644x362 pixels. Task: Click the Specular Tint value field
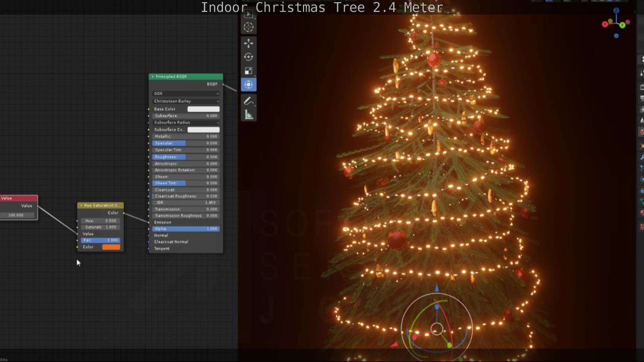pos(186,150)
